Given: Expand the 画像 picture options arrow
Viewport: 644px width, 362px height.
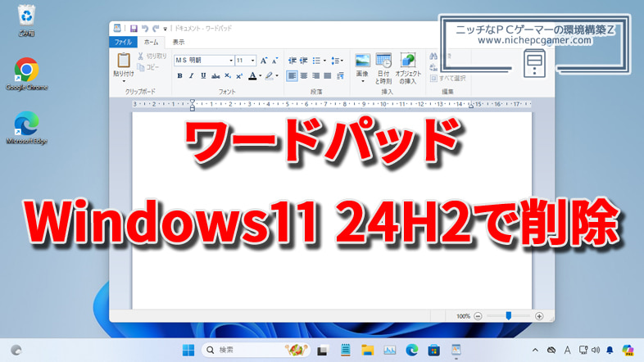Looking at the screenshot, I should (363, 81).
